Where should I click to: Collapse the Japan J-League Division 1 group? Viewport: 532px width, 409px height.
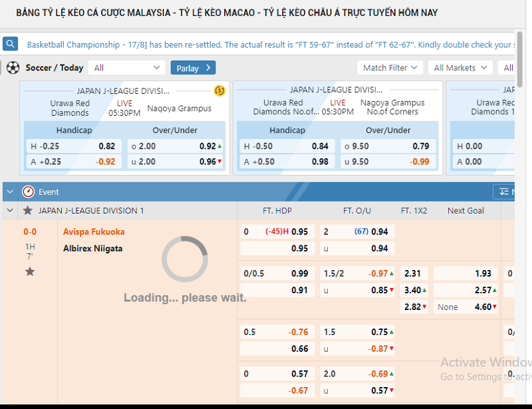(10, 211)
